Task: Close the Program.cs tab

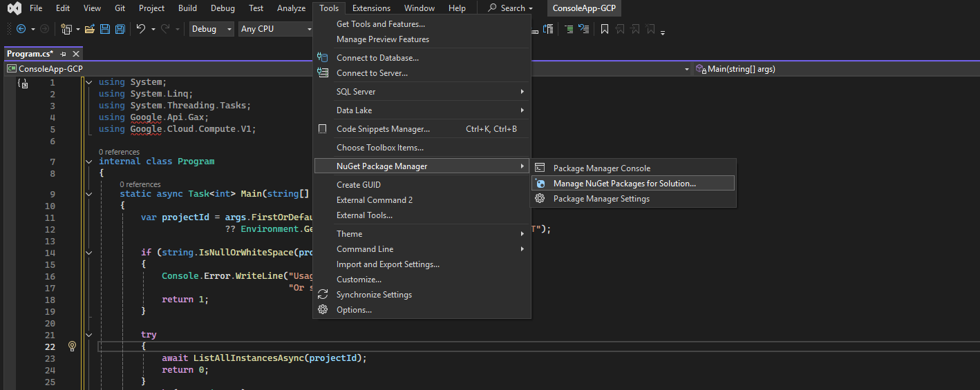Action: click(x=76, y=54)
